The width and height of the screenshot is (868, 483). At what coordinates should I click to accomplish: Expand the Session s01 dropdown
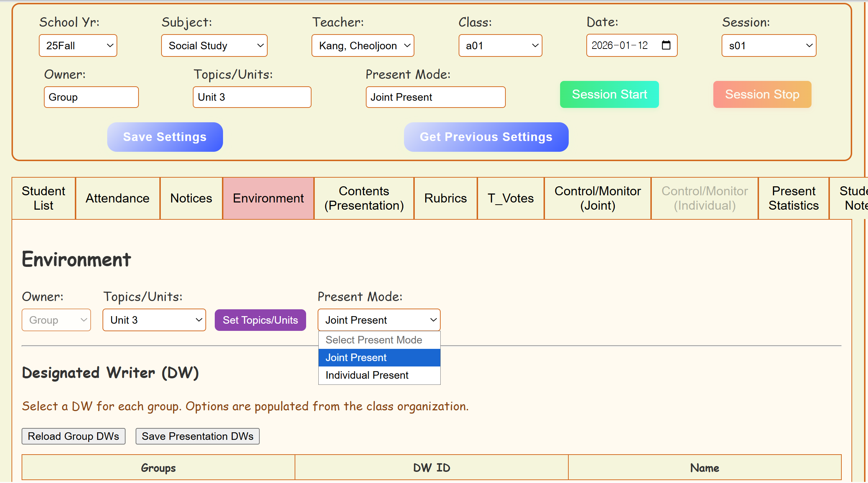pos(769,46)
